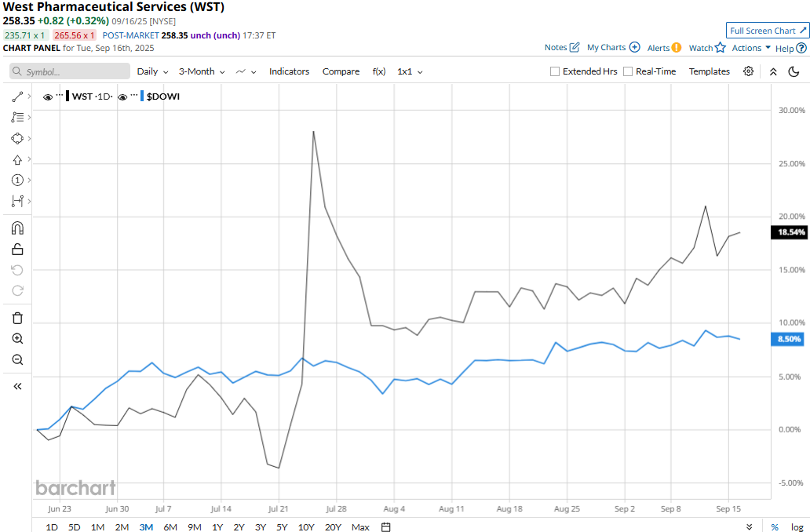The height and width of the screenshot is (532, 810).
Task: Click the Symbol search field
Action: [70, 71]
